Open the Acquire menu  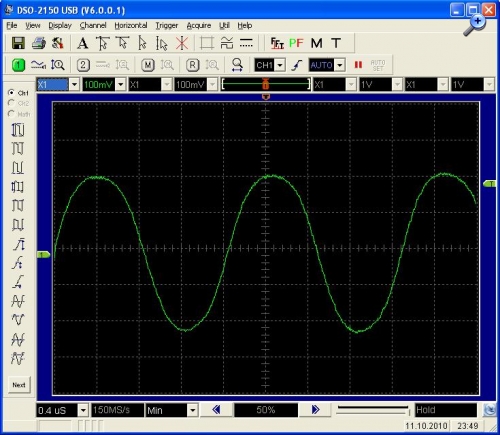pos(199,26)
